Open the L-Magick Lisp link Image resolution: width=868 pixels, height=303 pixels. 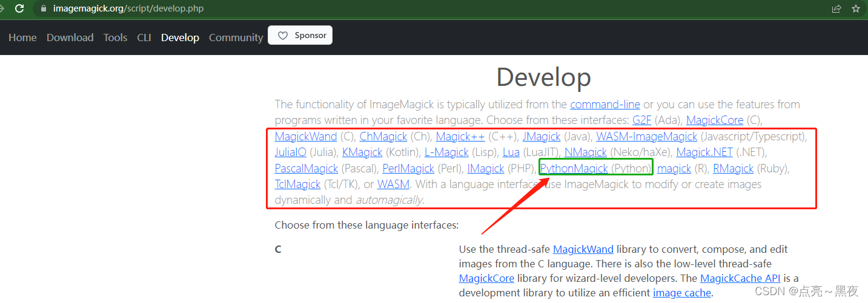click(x=446, y=152)
